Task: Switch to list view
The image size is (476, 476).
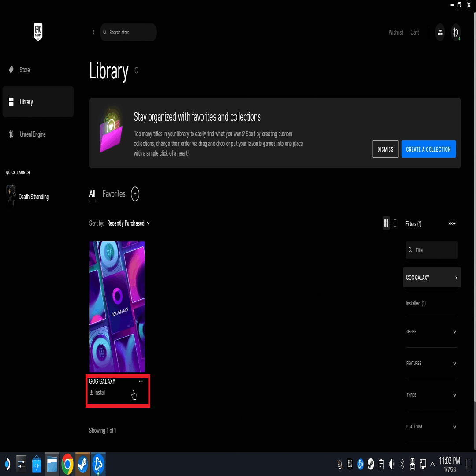Action: (x=394, y=223)
